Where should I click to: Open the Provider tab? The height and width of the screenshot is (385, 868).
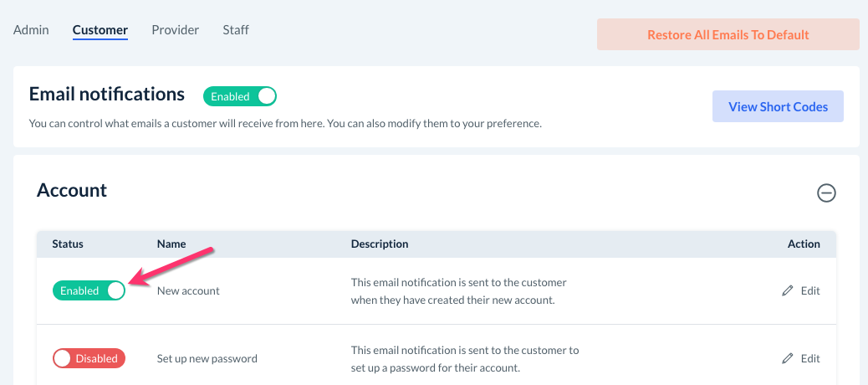175,30
